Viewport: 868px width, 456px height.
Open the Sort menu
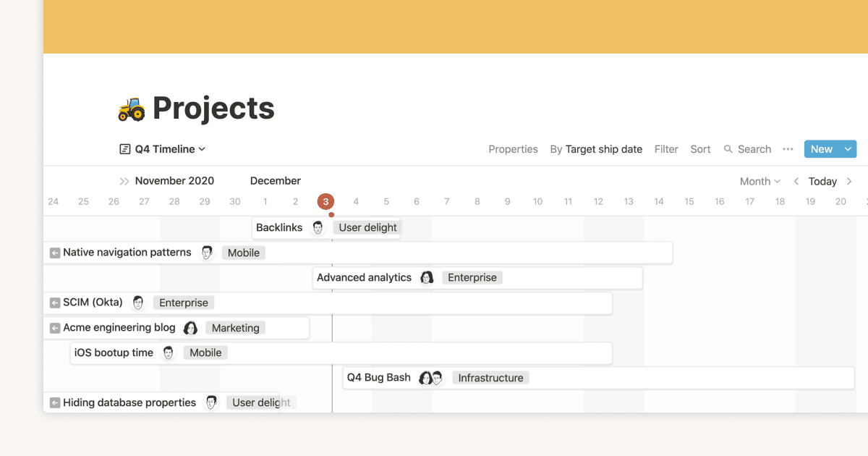(700, 149)
